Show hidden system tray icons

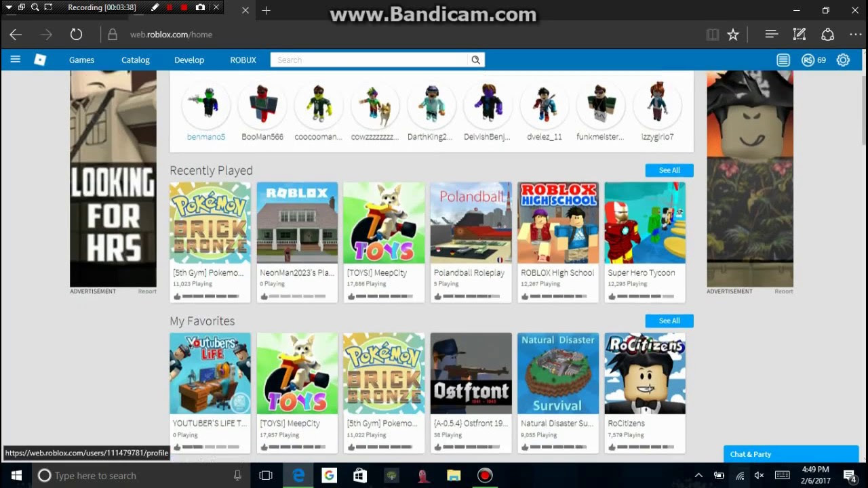[x=698, y=475]
